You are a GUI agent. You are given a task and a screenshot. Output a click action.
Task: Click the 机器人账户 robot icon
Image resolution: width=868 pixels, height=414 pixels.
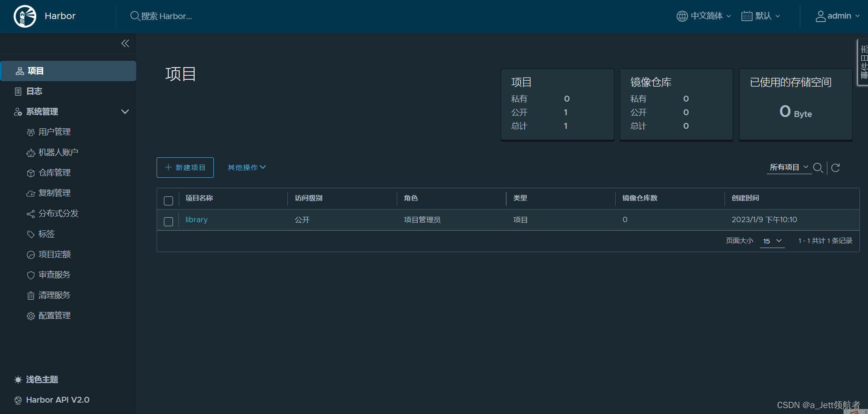click(31, 153)
